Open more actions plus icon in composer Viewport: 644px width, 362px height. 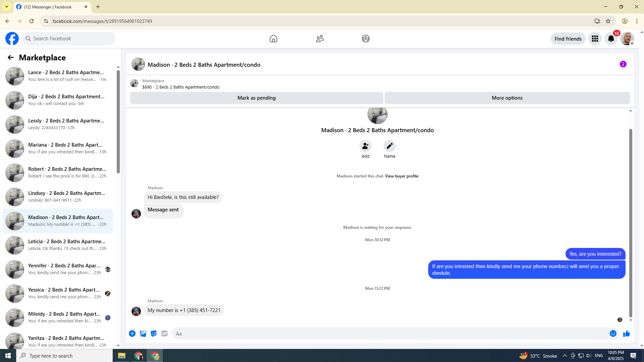click(x=132, y=333)
